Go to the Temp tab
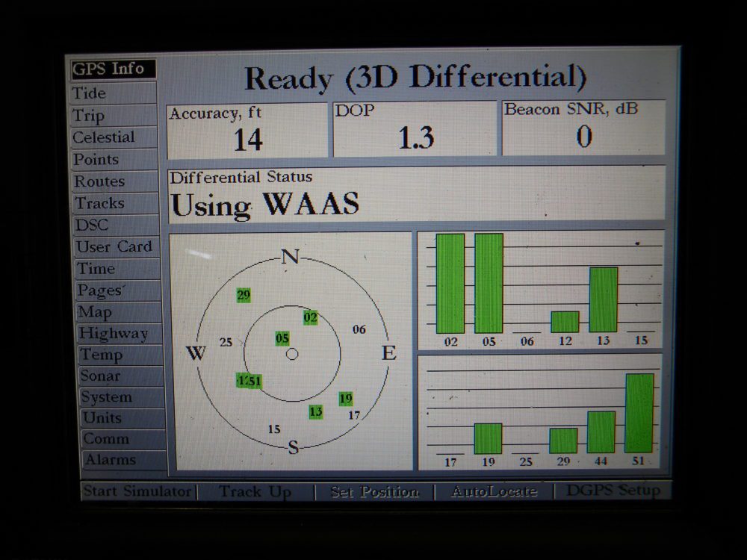747x560 pixels. coord(120,355)
